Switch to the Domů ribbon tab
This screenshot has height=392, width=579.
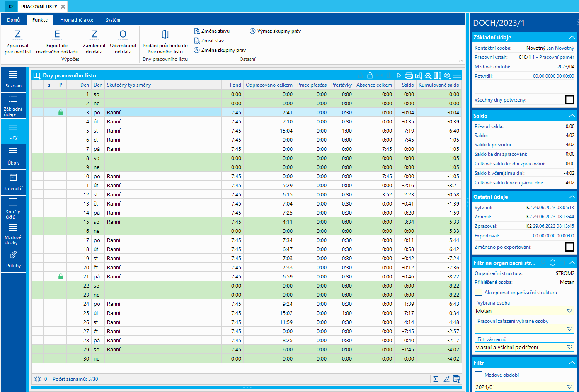[14, 20]
